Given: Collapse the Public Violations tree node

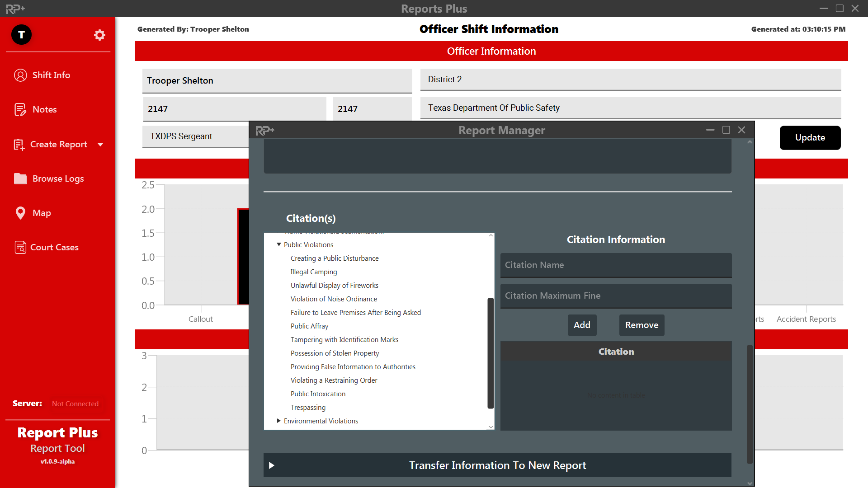Looking at the screenshot, I should point(279,244).
